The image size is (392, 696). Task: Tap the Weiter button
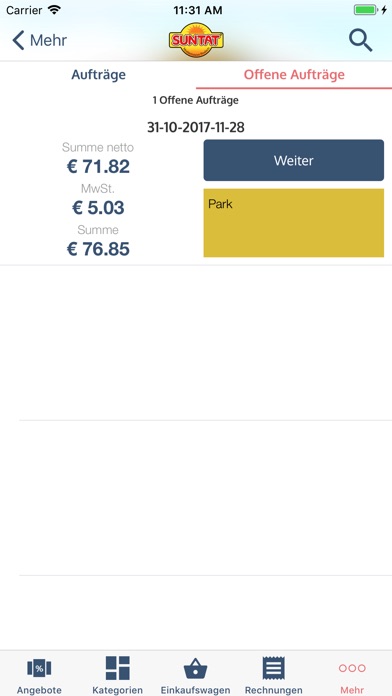293,160
